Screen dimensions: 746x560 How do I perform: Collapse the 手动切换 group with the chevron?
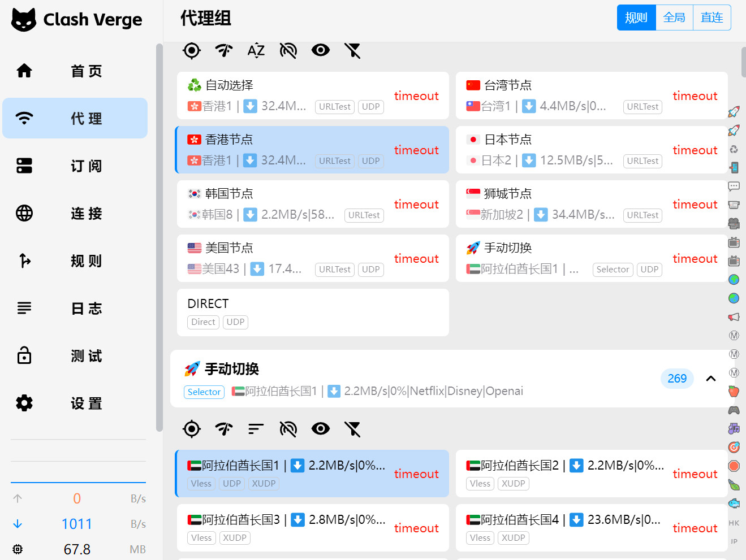711,379
